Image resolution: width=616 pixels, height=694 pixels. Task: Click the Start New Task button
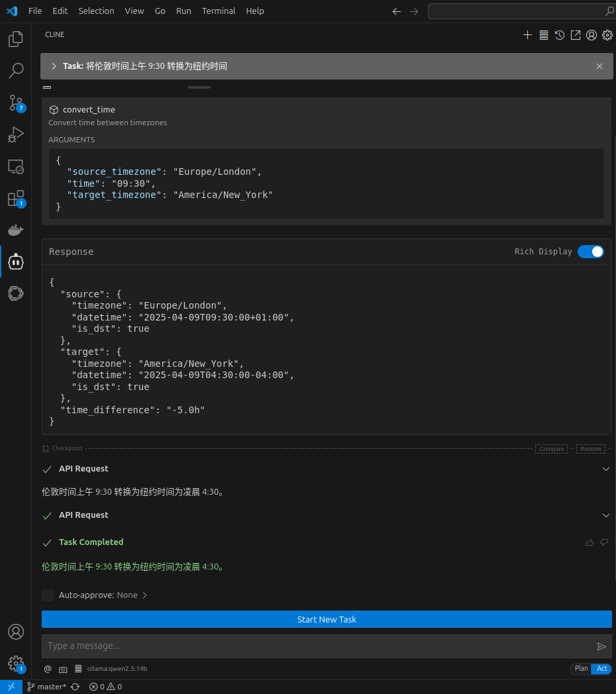coord(327,619)
